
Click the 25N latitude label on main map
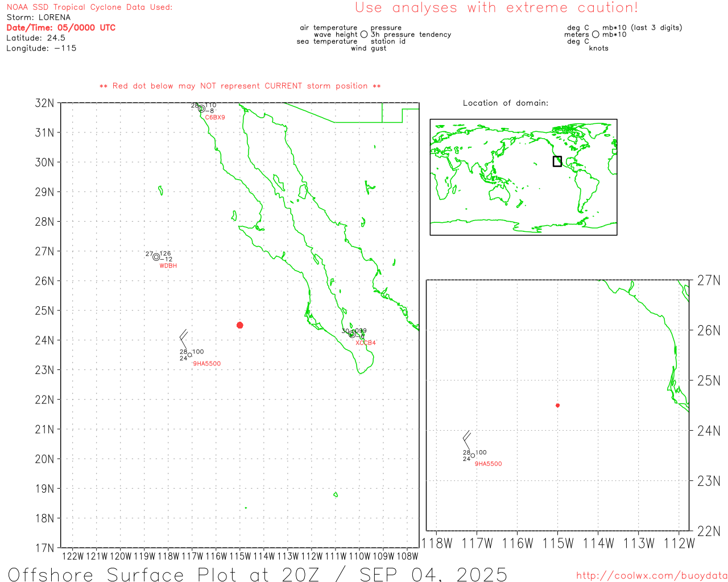click(x=45, y=311)
